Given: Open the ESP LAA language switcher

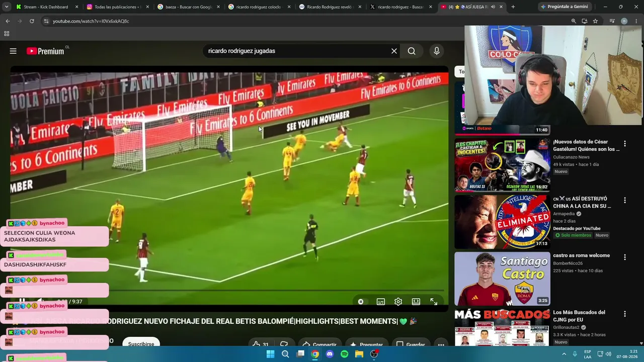Looking at the screenshot, I should (588, 354).
